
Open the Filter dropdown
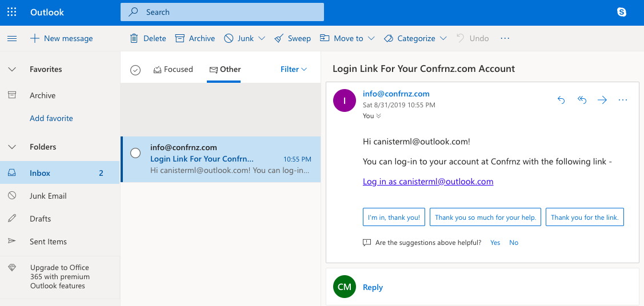294,69
